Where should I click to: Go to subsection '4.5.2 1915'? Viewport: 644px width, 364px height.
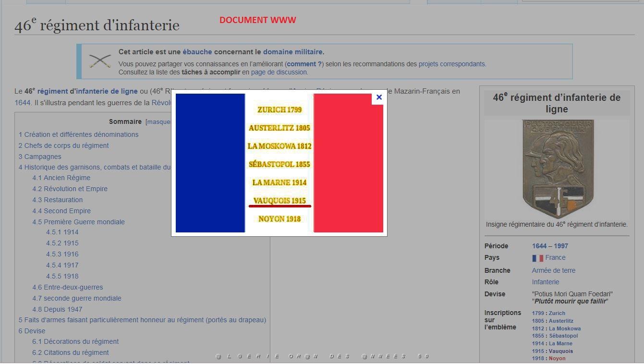pyautogui.click(x=62, y=243)
